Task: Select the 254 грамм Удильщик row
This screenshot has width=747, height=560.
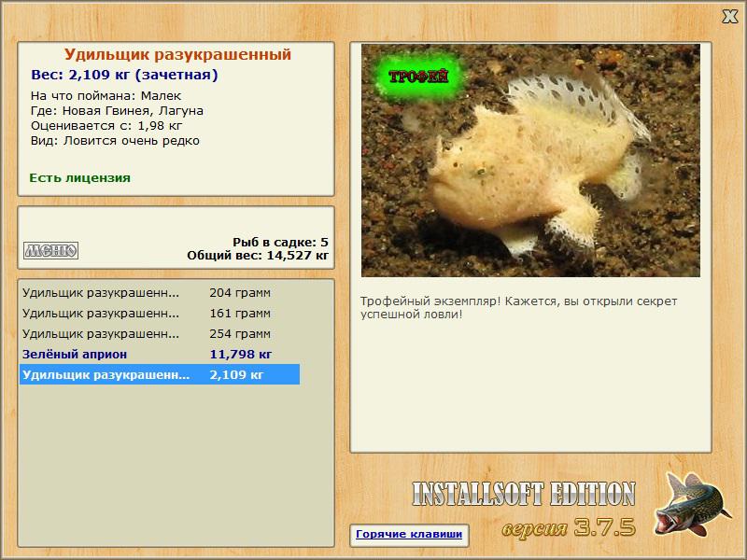Action: point(160,334)
